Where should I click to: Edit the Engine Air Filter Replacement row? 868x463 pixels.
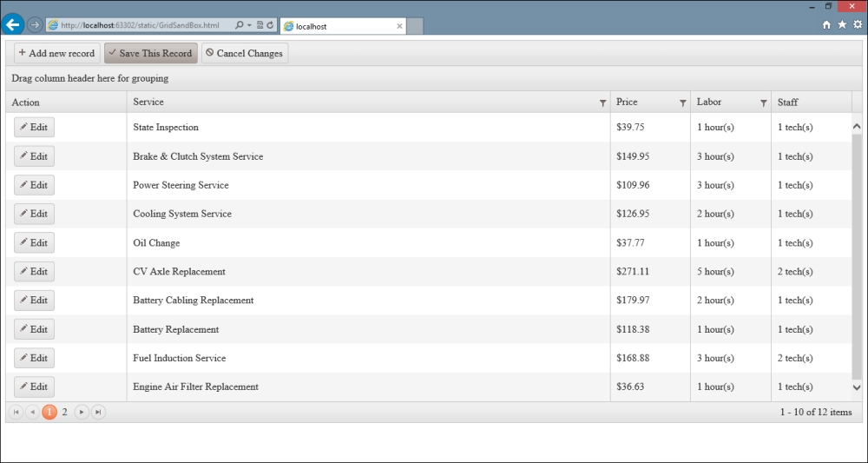click(35, 387)
